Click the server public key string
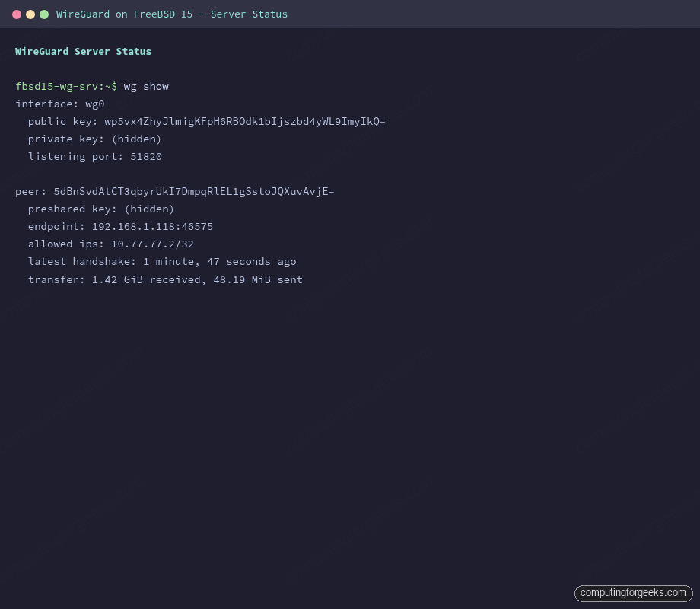 245,121
